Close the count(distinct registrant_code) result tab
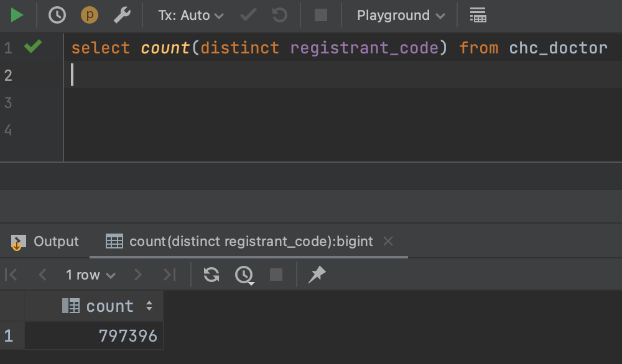The image size is (622, 364). (x=388, y=241)
